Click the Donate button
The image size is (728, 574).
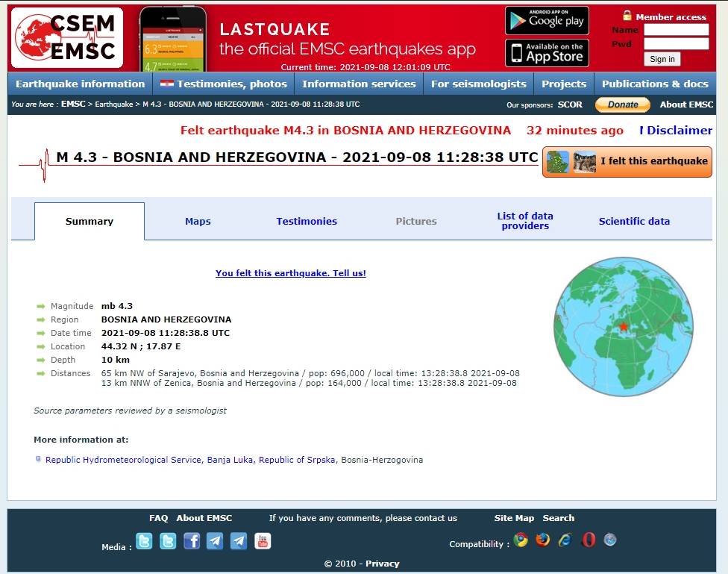622,104
